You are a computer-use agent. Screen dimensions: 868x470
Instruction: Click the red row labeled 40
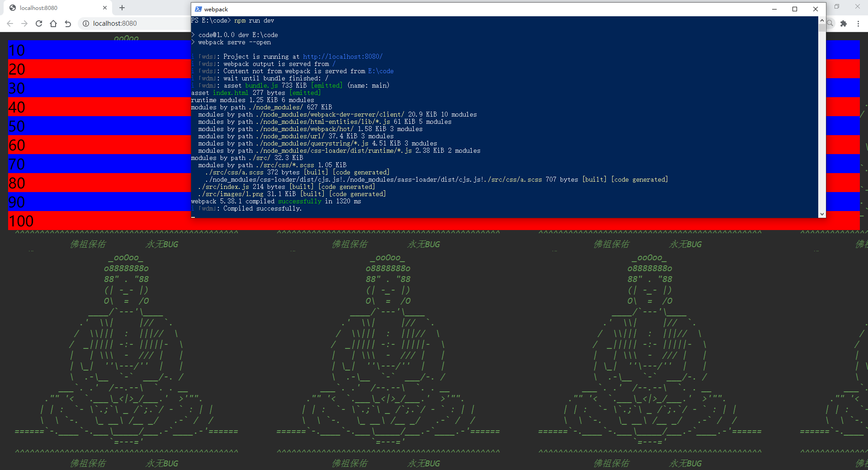(x=99, y=107)
